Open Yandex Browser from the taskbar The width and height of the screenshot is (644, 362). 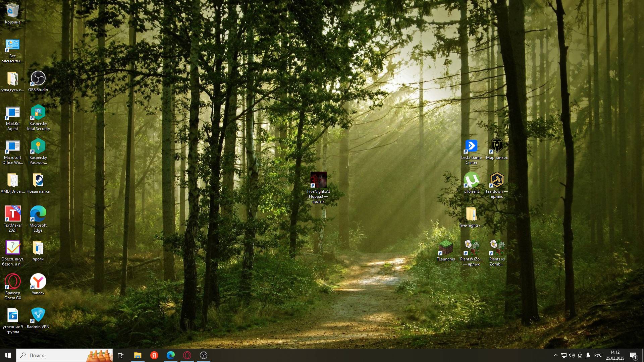(x=154, y=355)
